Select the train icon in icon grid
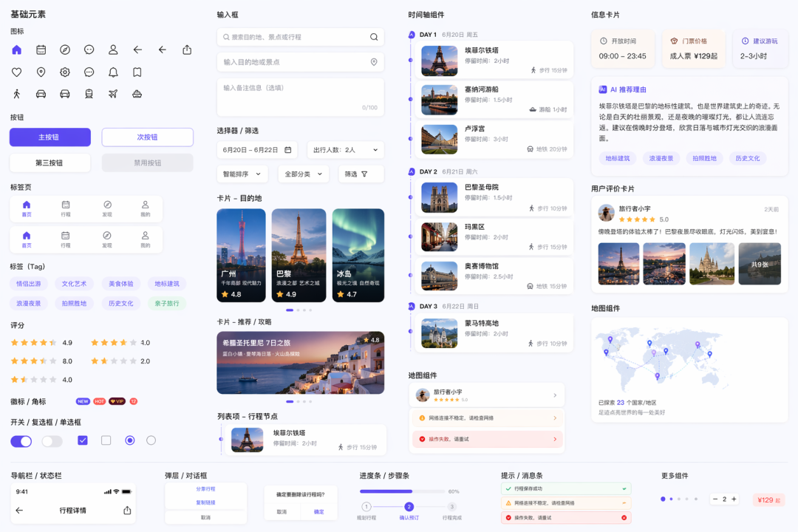Viewport: 798px width, 532px height. point(89,94)
